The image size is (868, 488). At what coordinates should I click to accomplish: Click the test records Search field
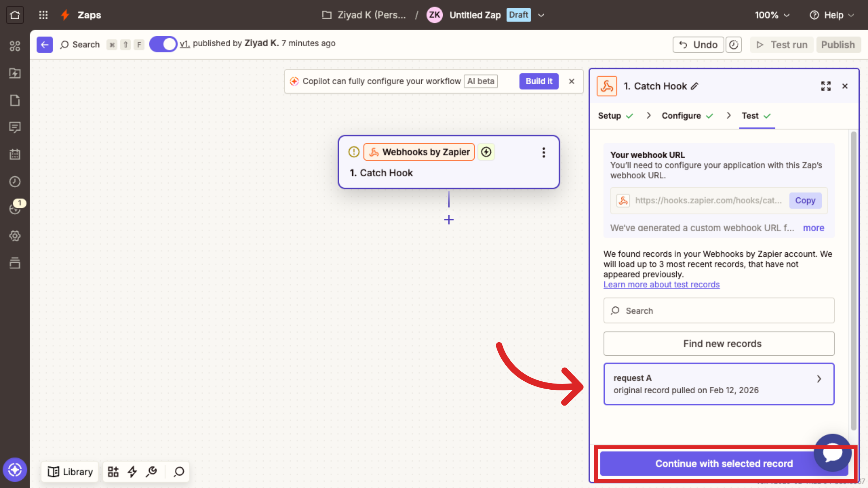click(719, 311)
